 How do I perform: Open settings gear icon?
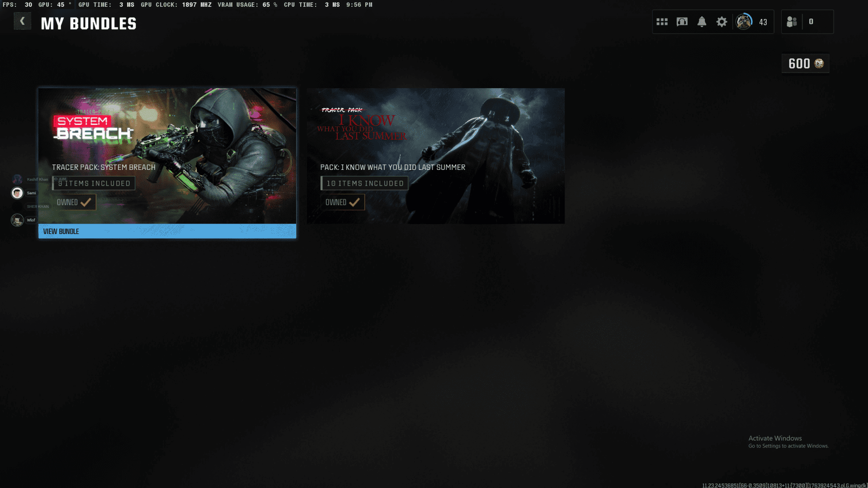click(722, 22)
